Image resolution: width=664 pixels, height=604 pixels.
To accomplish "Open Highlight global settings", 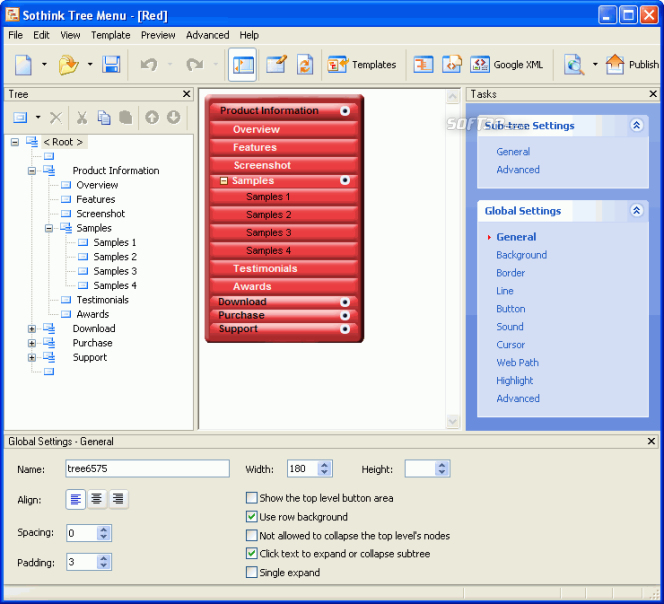I will tap(514, 380).
